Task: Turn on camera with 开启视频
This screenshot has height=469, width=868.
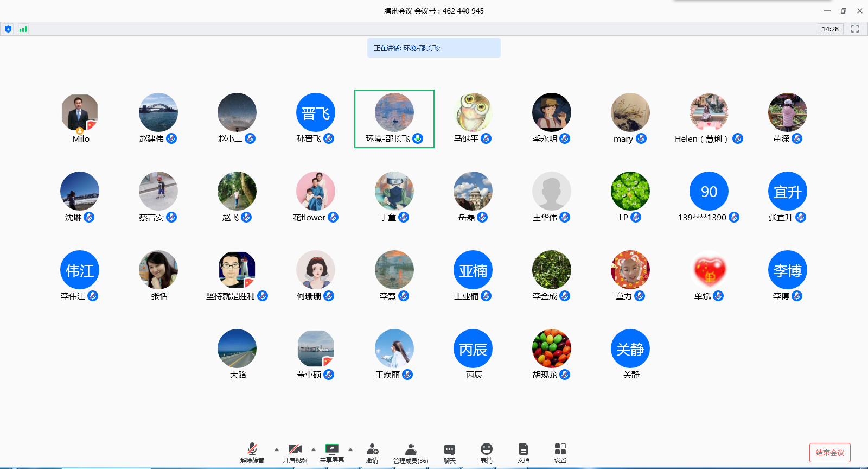Action: (x=295, y=453)
